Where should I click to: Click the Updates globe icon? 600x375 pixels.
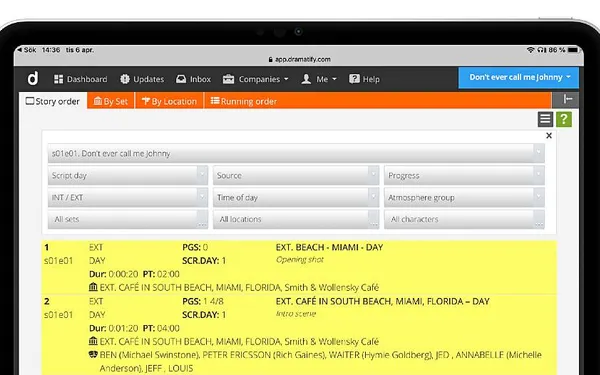(125, 79)
